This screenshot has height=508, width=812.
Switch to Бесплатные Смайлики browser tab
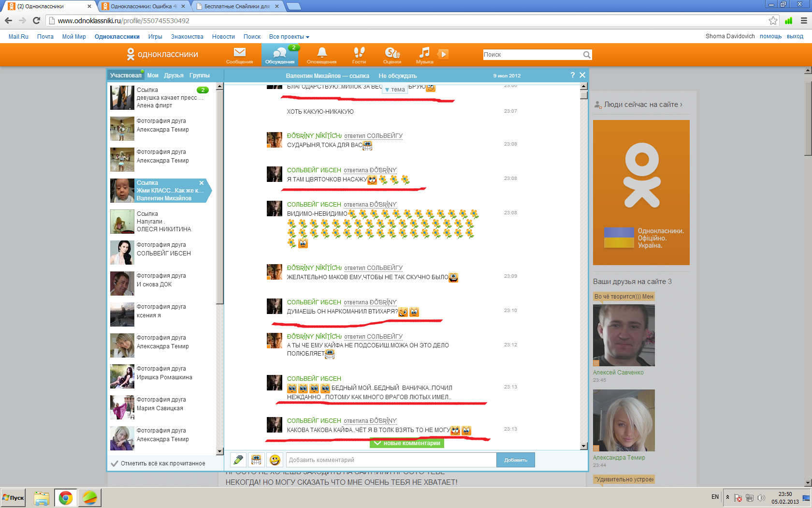pyautogui.click(x=237, y=6)
